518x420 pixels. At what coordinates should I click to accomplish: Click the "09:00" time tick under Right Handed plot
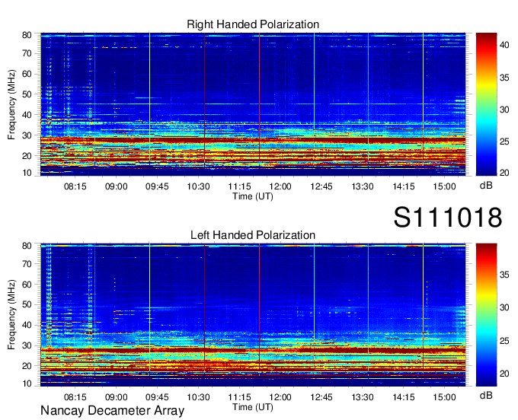tap(116, 186)
